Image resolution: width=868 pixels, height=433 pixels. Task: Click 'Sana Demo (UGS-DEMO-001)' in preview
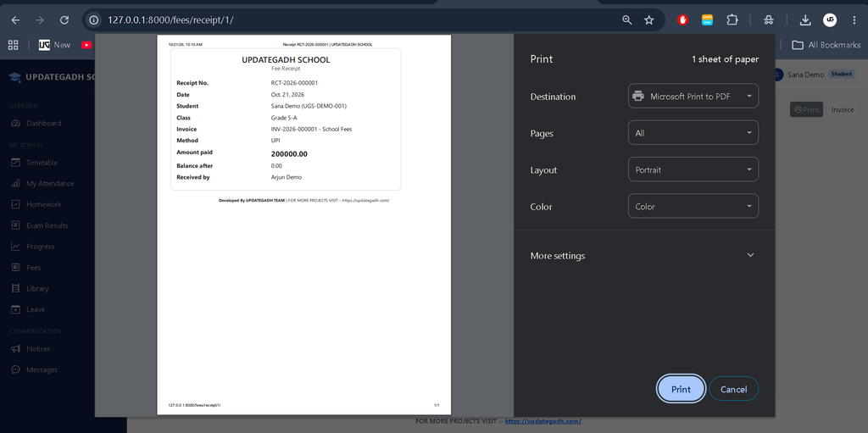309,106
